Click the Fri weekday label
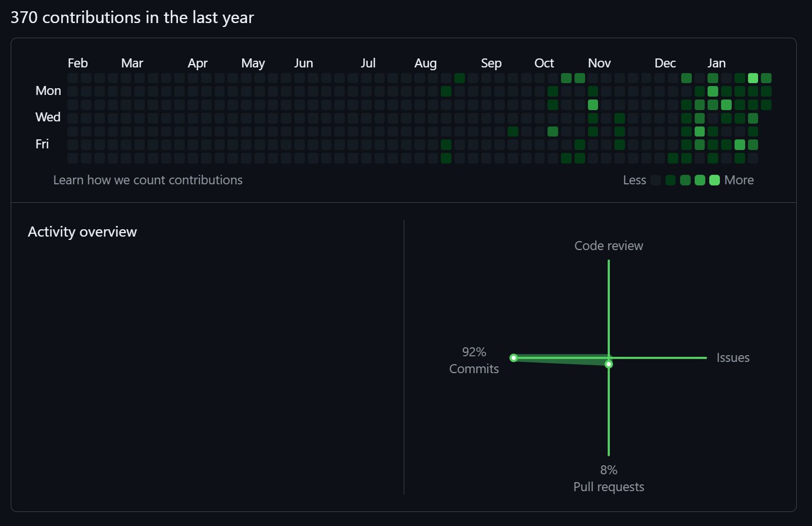This screenshot has height=526, width=812. point(42,144)
